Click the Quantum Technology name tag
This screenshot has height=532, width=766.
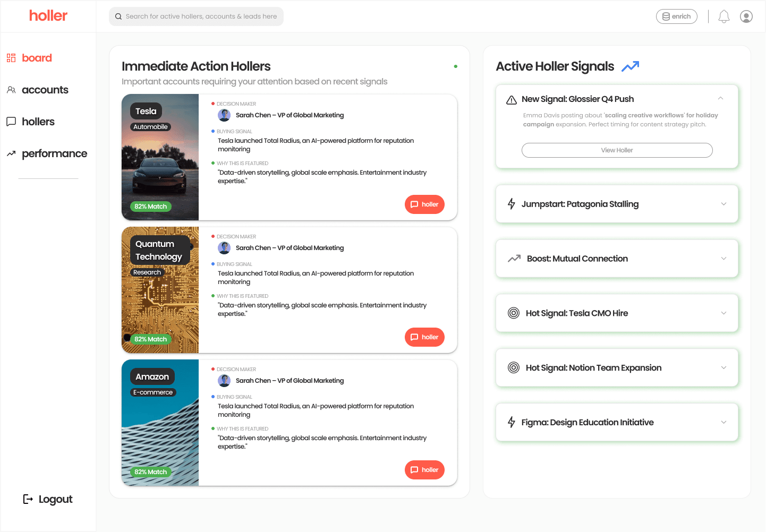(x=159, y=250)
